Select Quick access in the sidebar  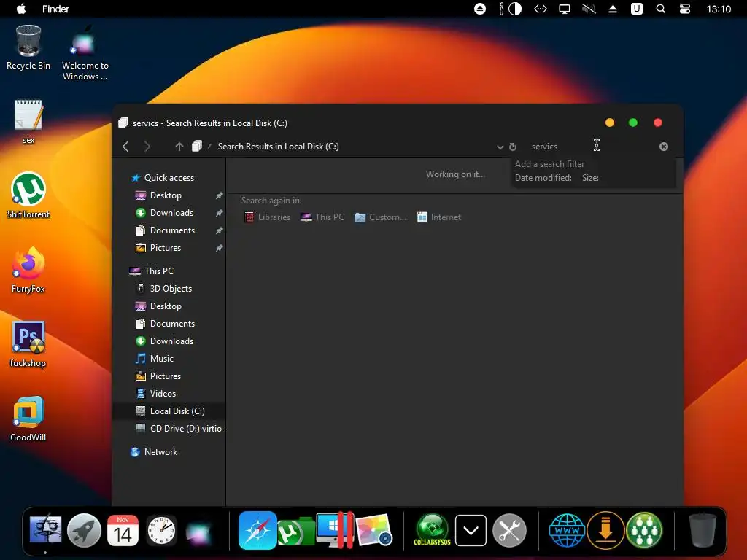[163, 178]
